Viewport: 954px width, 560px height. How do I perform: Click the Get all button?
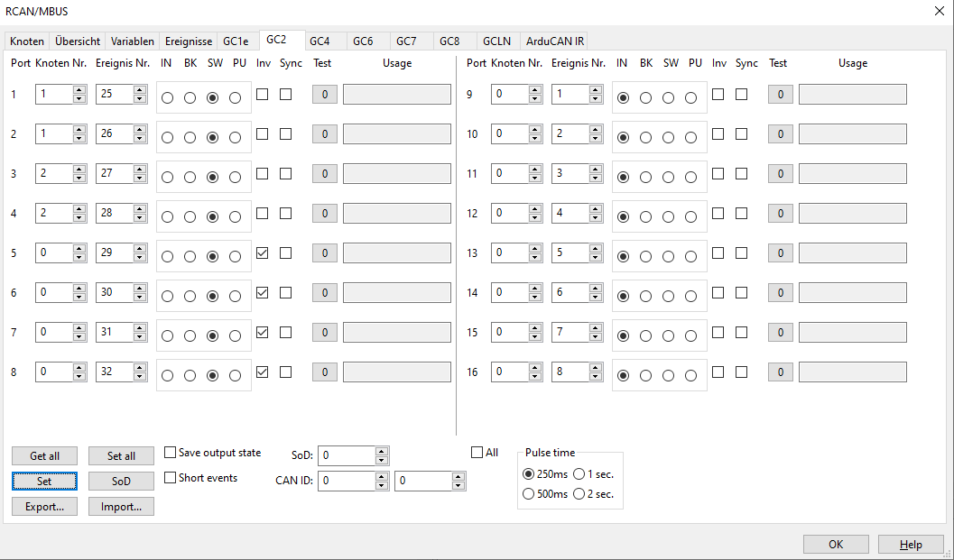click(x=44, y=456)
